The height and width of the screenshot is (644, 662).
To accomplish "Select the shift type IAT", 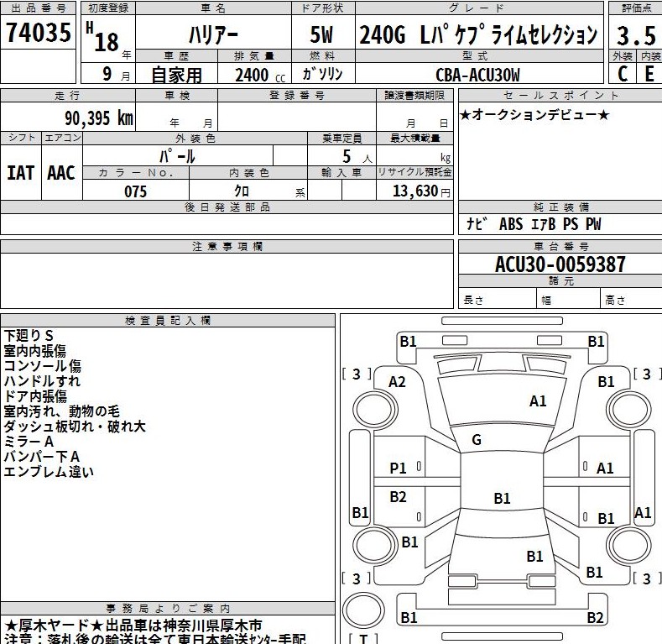I will click(20, 173).
